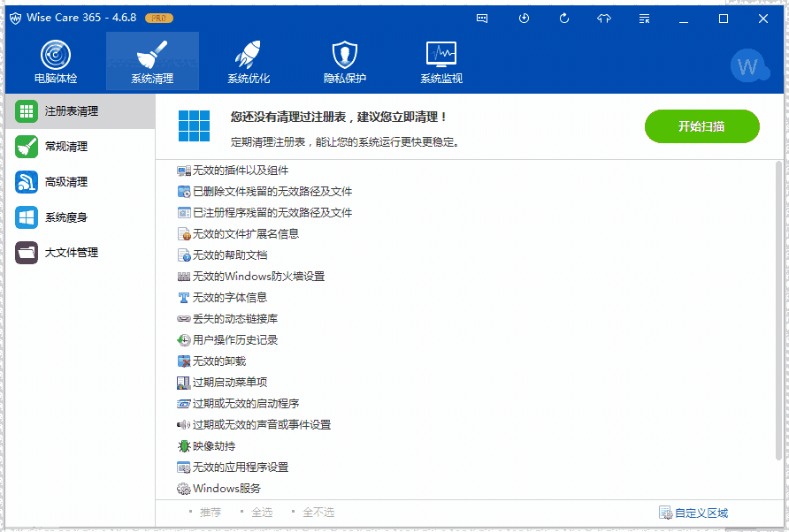
Task: Select the 无效的插件以及组件 text
Action: (x=241, y=171)
